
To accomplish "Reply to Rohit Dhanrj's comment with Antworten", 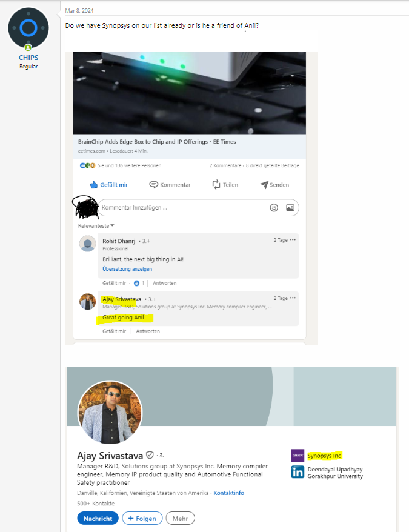I will point(165,283).
